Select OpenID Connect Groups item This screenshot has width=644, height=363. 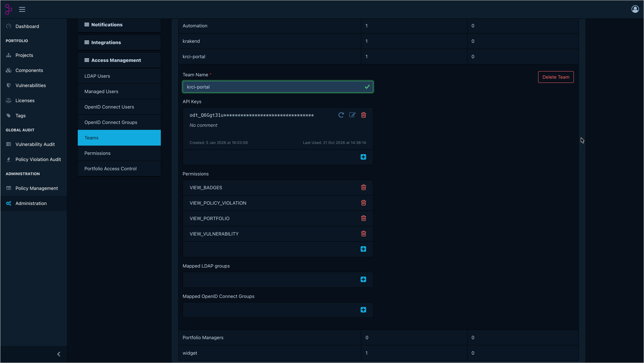click(x=119, y=122)
